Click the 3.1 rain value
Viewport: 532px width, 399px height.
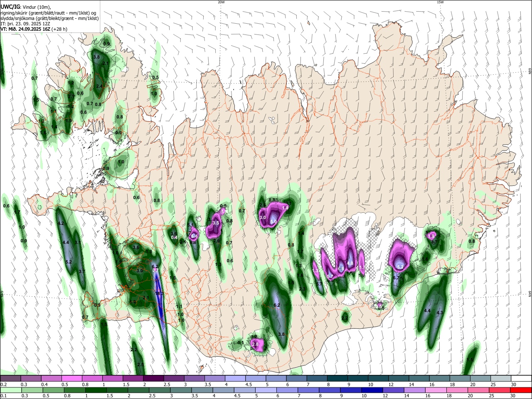click(x=77, y=242)
